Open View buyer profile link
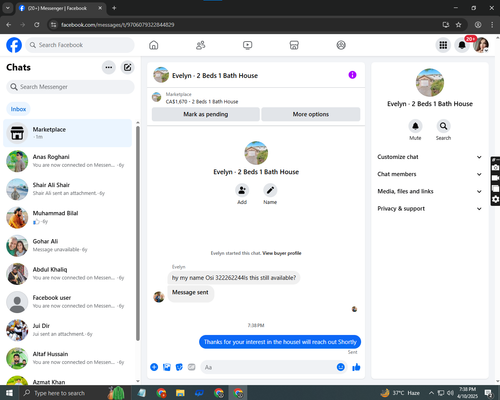 click(x=282, y=253)
